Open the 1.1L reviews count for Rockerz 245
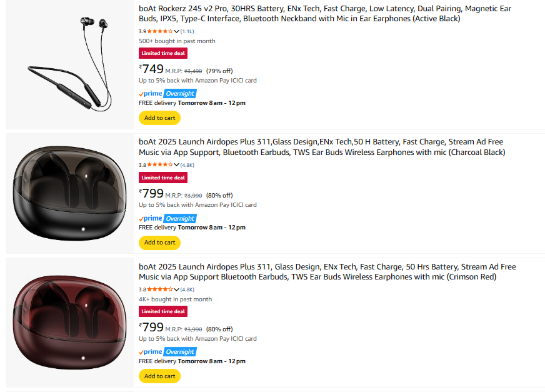 click(x=187, y=31)
